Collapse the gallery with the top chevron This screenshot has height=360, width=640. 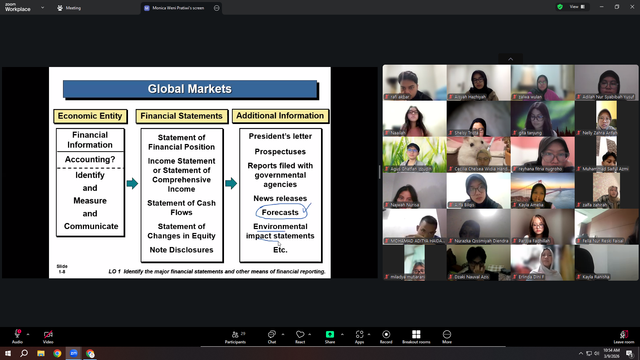point(511,59)
